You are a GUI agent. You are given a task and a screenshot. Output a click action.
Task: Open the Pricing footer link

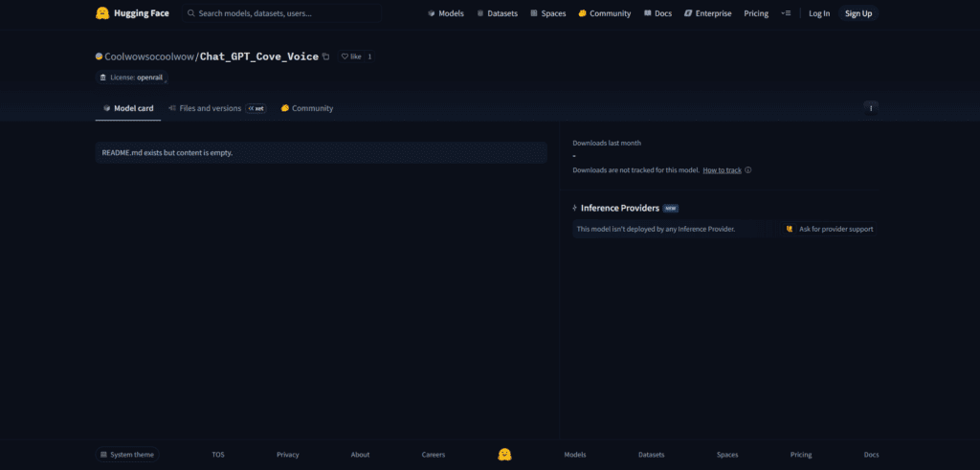click(x=801, y=455)
